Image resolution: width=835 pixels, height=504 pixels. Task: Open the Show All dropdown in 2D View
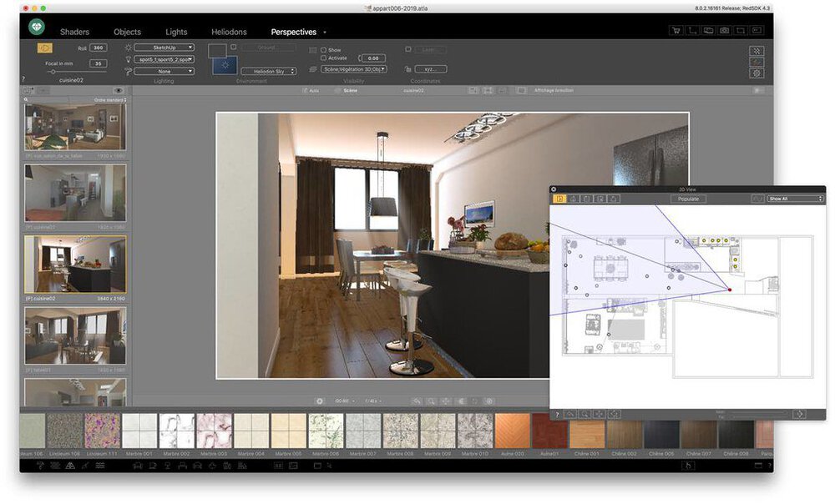point(796,199)
